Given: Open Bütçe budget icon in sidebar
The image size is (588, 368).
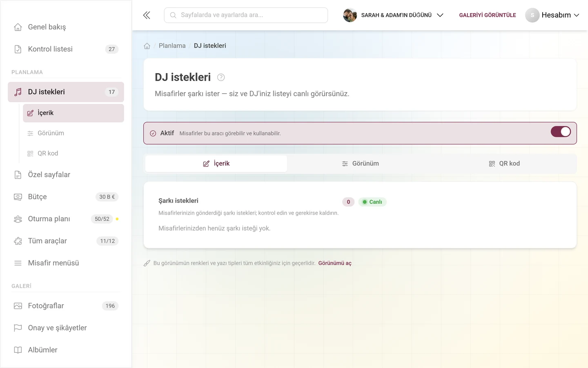Looking at the screenshot, I should point(18,197).
